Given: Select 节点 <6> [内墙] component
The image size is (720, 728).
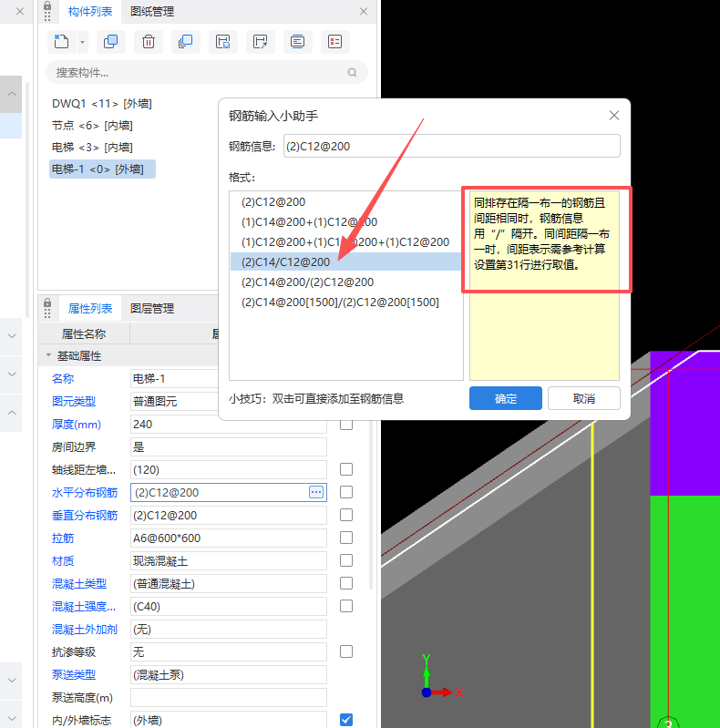Looking at the screenshot, I should [x=92, y=126].
